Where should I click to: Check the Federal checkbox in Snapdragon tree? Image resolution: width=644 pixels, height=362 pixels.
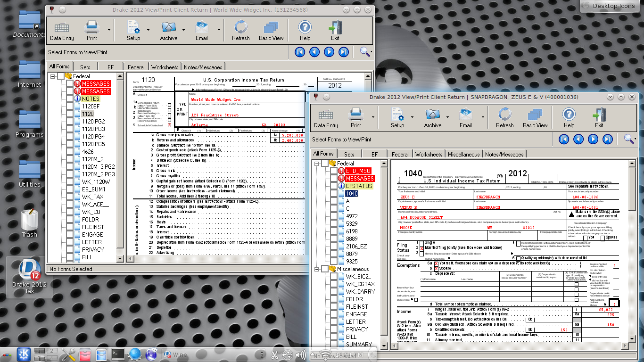325,164
